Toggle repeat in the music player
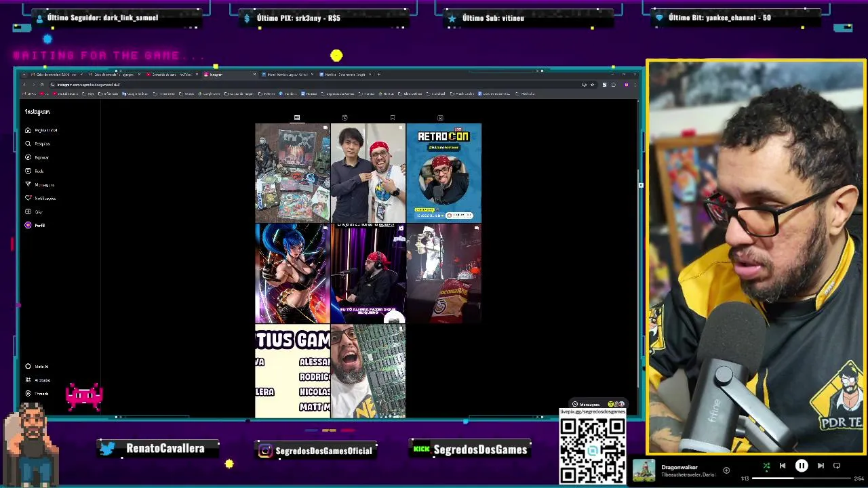Image resolution: width=868 pixels, height=488 pixels. point(837,466)
